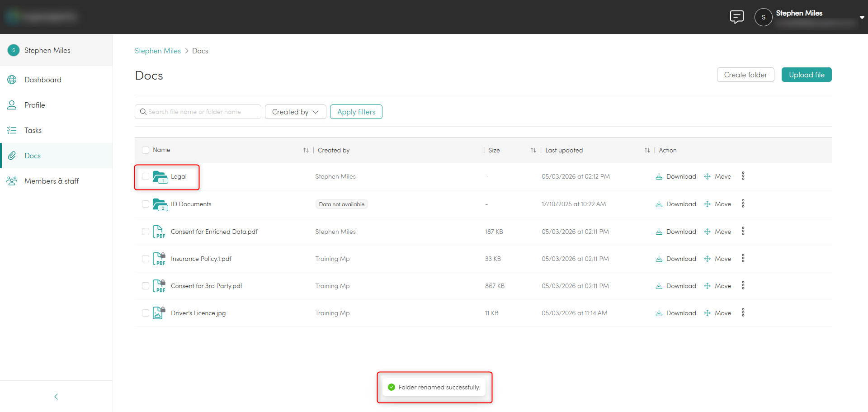Check the Driver's Licence.jpg checkbox
Screen dimensions: 868x412
tap(146, 313)
